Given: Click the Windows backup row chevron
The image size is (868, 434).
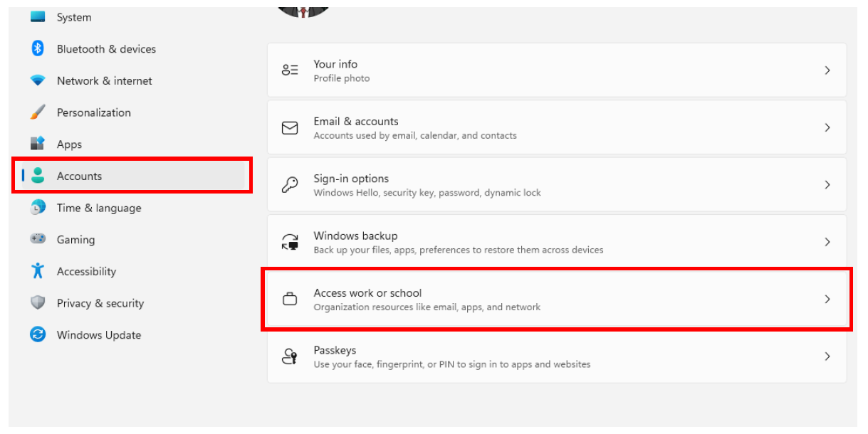Looking at the screenshot, I should [x=827, y=242].
